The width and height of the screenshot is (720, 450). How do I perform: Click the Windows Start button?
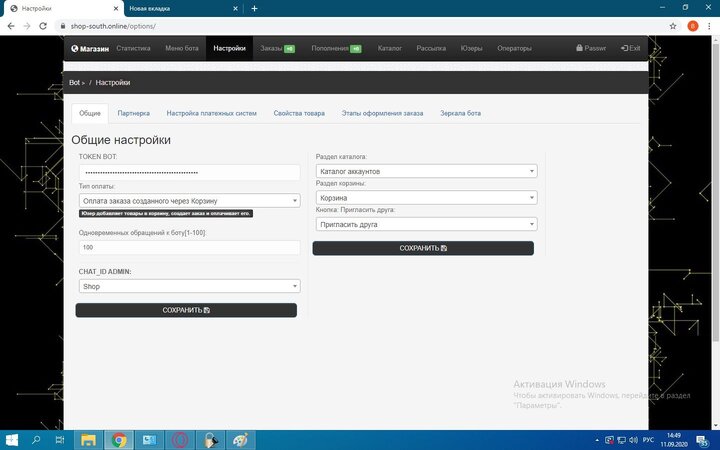point(12,440)
